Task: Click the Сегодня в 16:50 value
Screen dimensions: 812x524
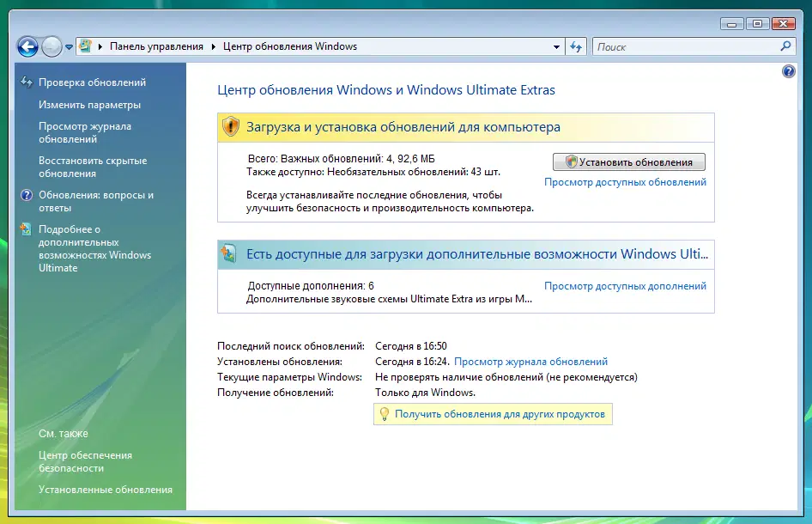Action: click(410, 345)
